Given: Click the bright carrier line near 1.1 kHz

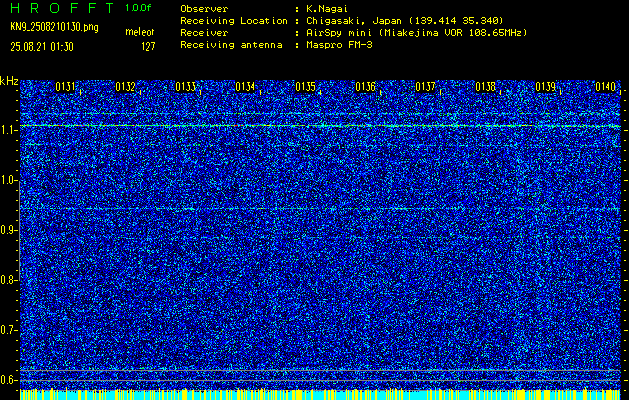Looking at the screenshot, I should click(320, 126).
